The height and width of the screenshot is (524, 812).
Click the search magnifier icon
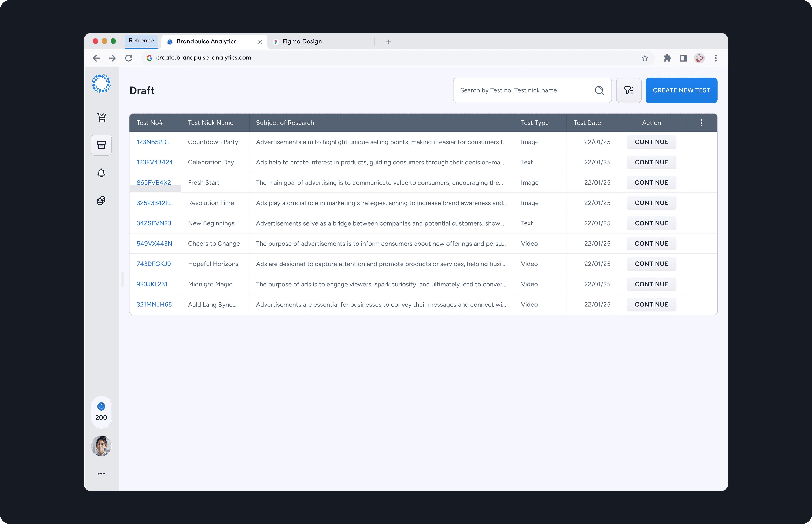pos(599,90)
